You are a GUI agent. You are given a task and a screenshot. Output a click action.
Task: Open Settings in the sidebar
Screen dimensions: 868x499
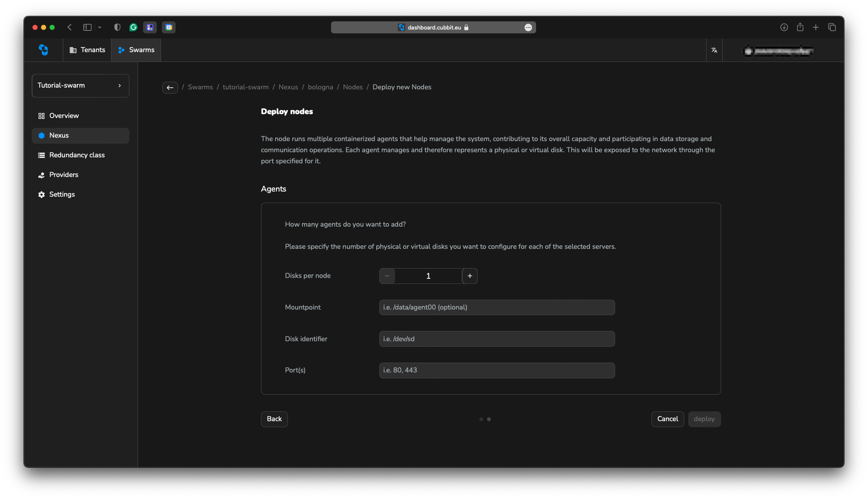tap(80, 195)
